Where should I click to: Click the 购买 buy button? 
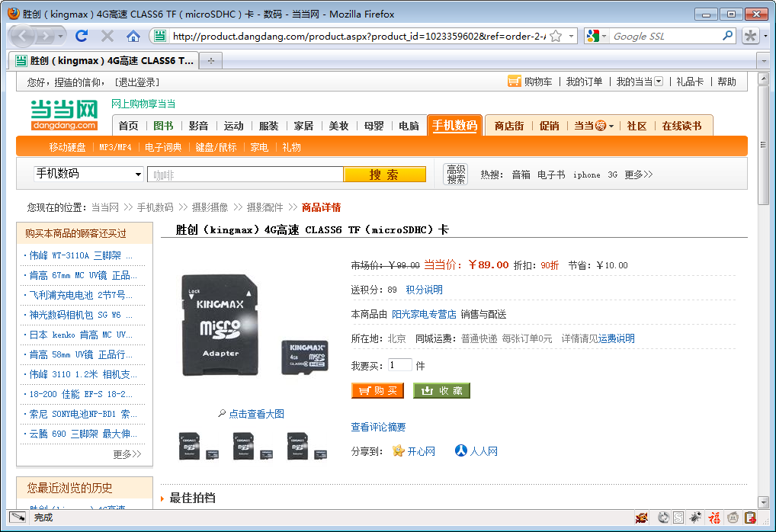[377, 390]
